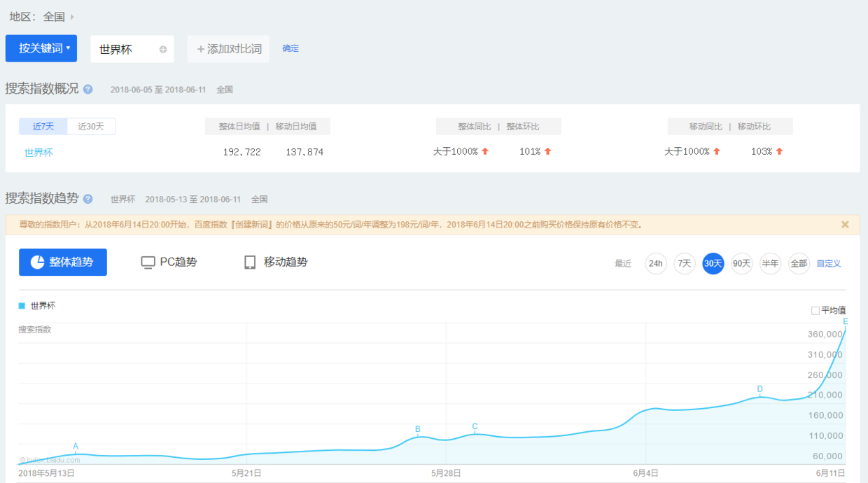Click the 确定 confirm link
The height and width of the screenshot is (483, 868).
(290, 48)
